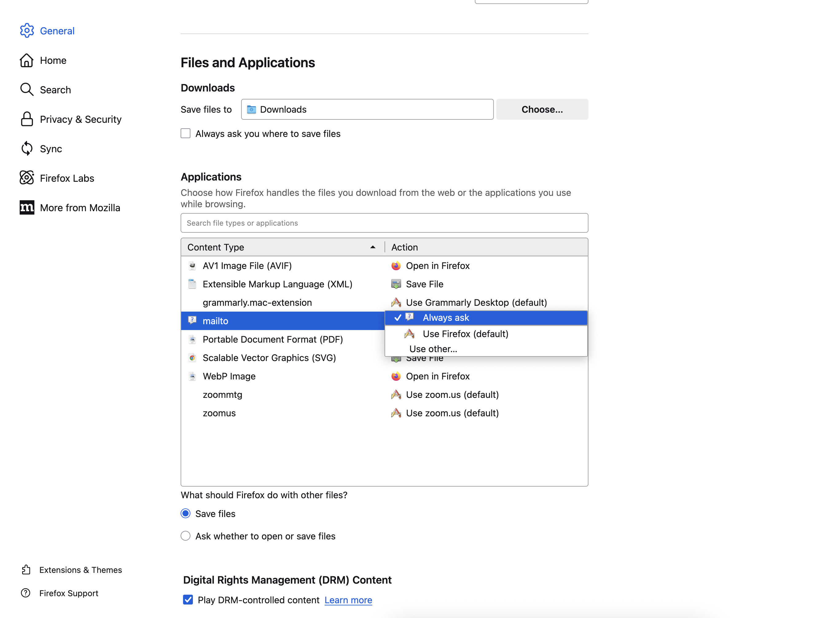Select Extensible Markup Language (XML) row

283,284
